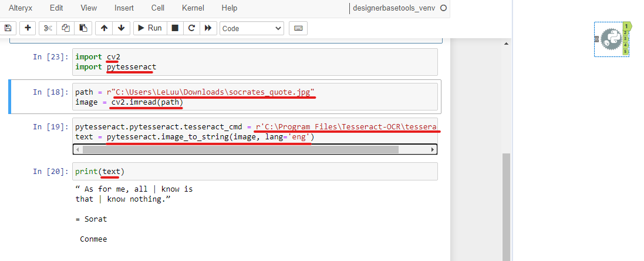The width and height of the screenshot is (644, 261).
Task: Click into the tesseract_cmd code cell
Action: tap(255, 132)
